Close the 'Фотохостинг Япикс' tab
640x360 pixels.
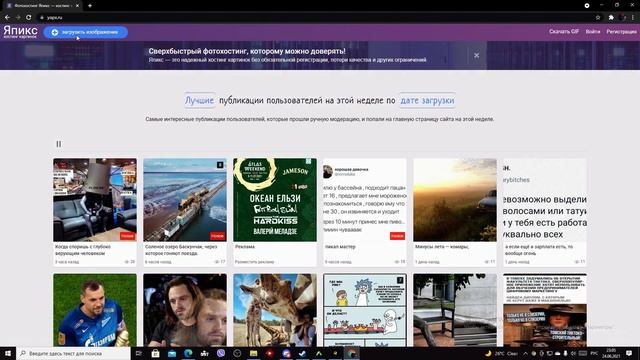(x=77, y=6)
